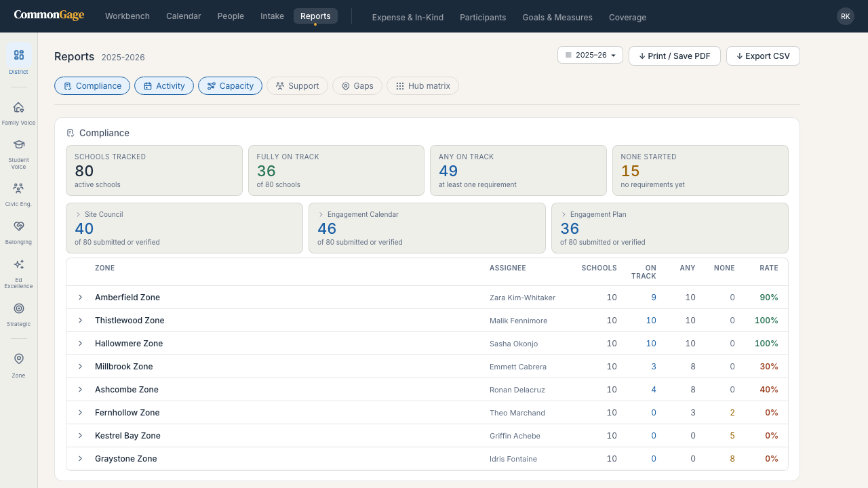This screenshot has width=868, height=488.
Task: Click assignee Griffin Achebe
Action: coord(515,436)
